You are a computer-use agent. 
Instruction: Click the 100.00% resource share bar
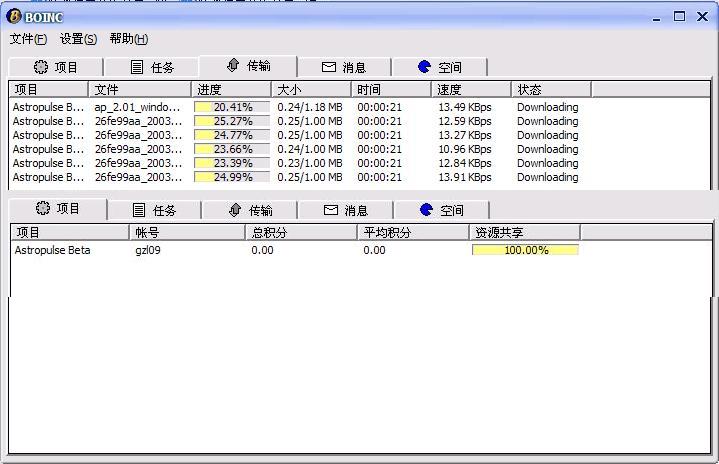coord(525,250)
